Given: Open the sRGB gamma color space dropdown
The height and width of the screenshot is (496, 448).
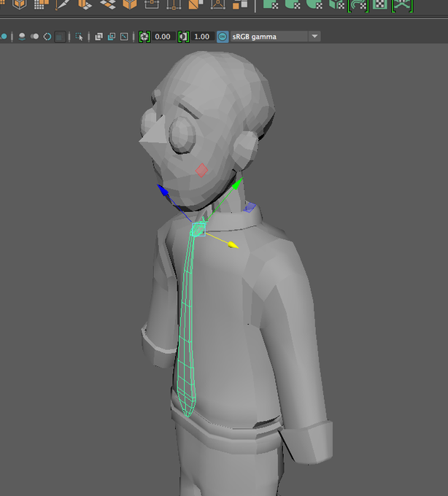Looking at the screenshot, I should 275,36.
